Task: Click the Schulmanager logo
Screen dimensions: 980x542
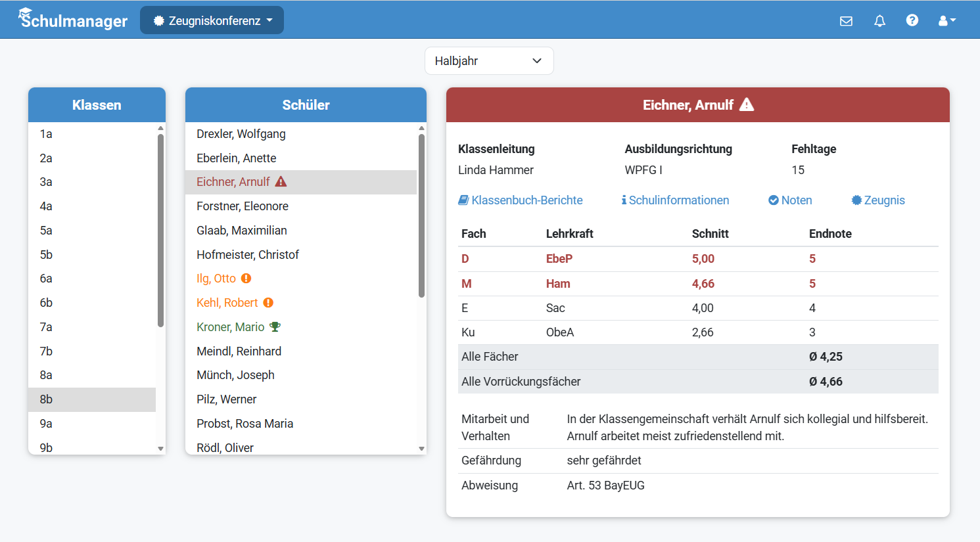Action: (x=73, y=20)
